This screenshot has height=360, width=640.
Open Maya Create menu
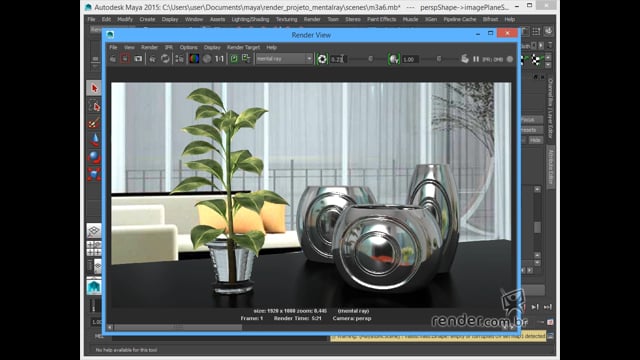(147, 19)
